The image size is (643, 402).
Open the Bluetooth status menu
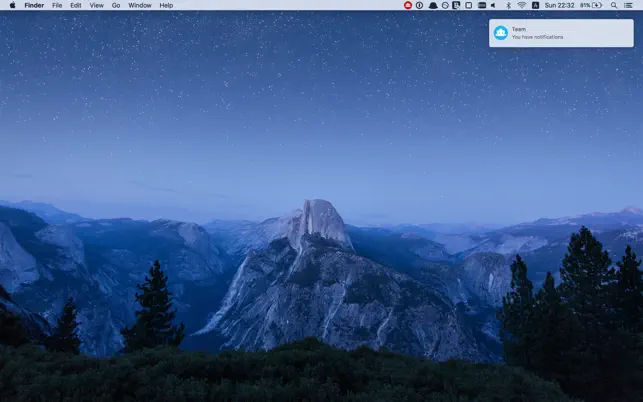pyautogui.click(x=508, y=5)
